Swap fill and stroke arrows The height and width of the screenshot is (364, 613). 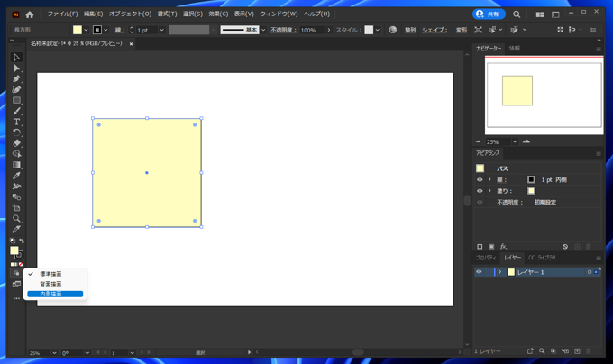[22, 241]
